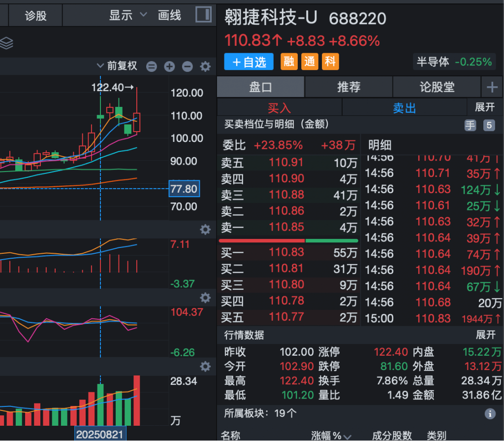Select the 画线 drawing tool
504x441 pixels.
coord(169,15)
